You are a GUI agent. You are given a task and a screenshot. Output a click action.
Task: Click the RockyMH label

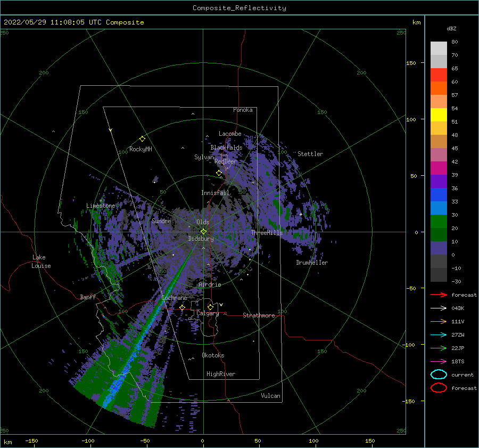coord(141,149)
